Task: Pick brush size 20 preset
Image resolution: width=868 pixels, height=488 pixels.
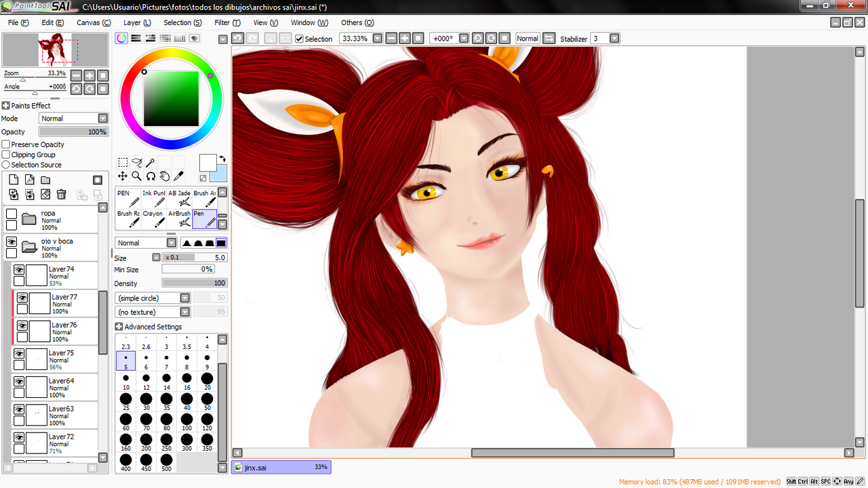Action: click(x=208, y=382)
